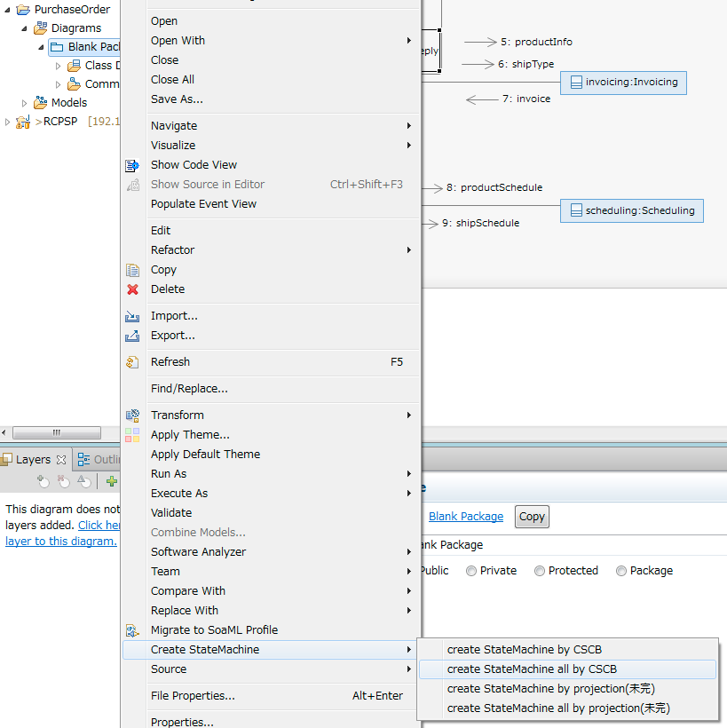Select the Private visibility radio button
The image size is (727, 728).
pyautogui.click(x=471, y=571)
